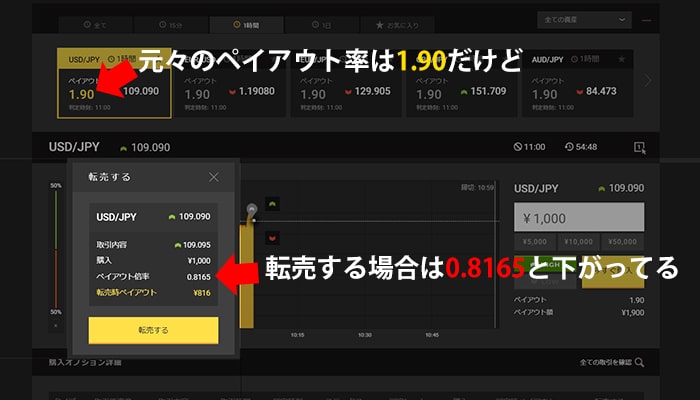Click the chart layout icon beside 54:48

[640, 147]
